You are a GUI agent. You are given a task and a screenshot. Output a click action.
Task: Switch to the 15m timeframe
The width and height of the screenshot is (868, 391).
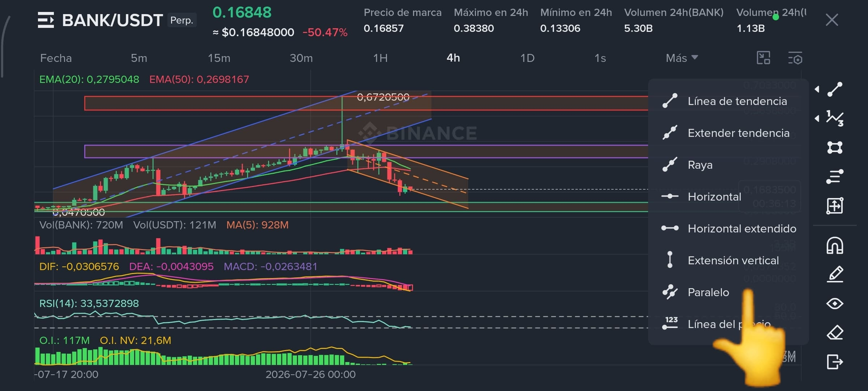tap(219, 58)
